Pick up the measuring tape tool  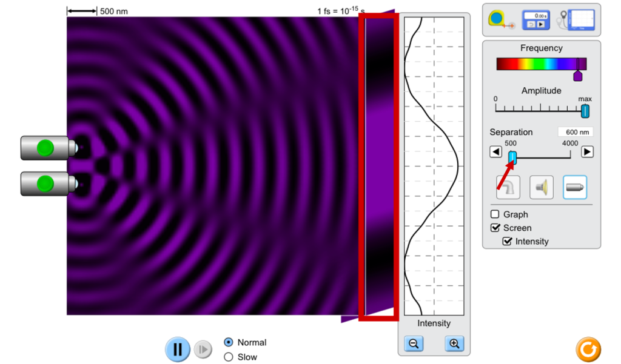[500, 20]
